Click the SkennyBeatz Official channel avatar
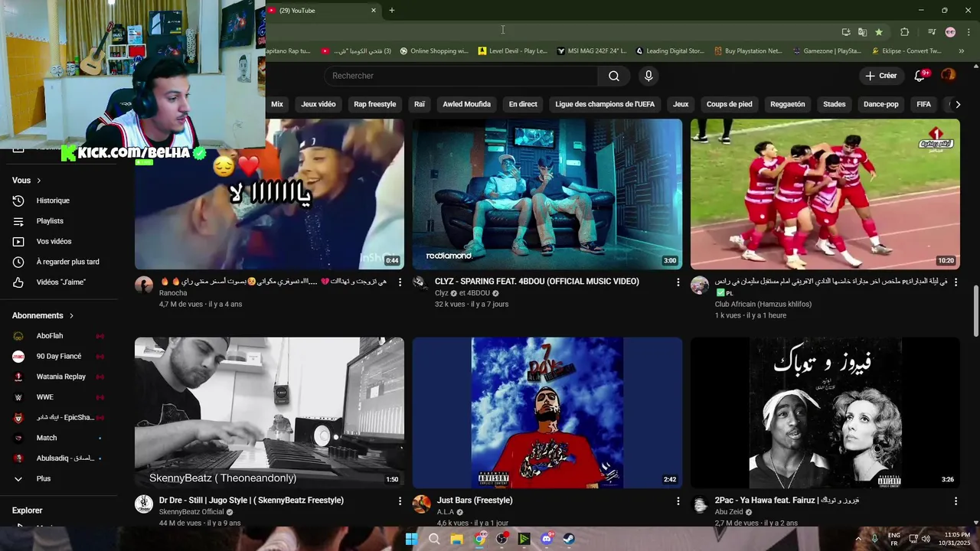The image size is (980, 551). coord(144,504)
